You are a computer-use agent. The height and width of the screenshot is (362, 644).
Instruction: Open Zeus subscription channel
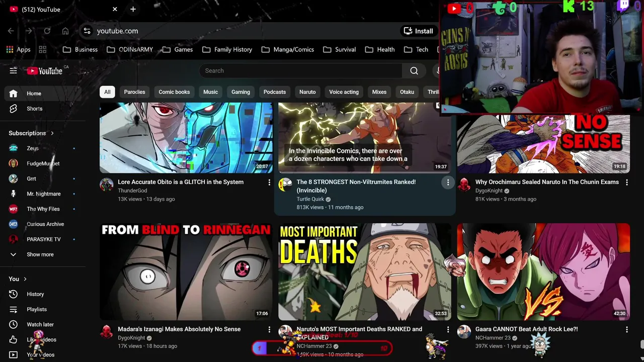(43, 148)
